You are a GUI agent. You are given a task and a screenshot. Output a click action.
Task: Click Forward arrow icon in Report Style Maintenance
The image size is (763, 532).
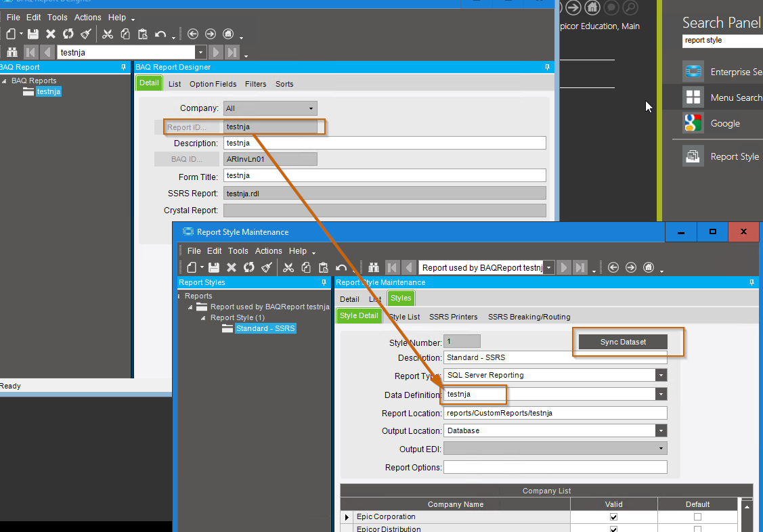click(631, 267)
